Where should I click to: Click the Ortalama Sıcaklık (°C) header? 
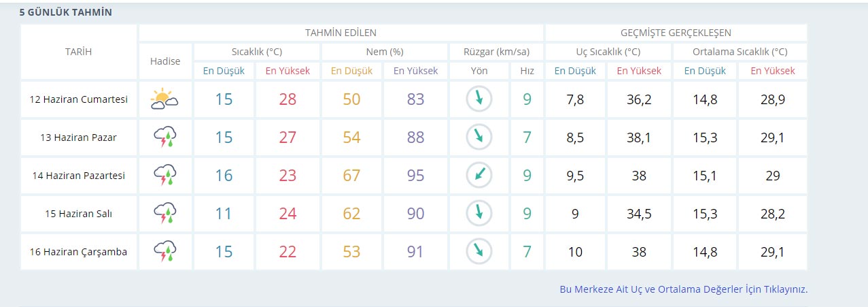click(x=740, y=52)
